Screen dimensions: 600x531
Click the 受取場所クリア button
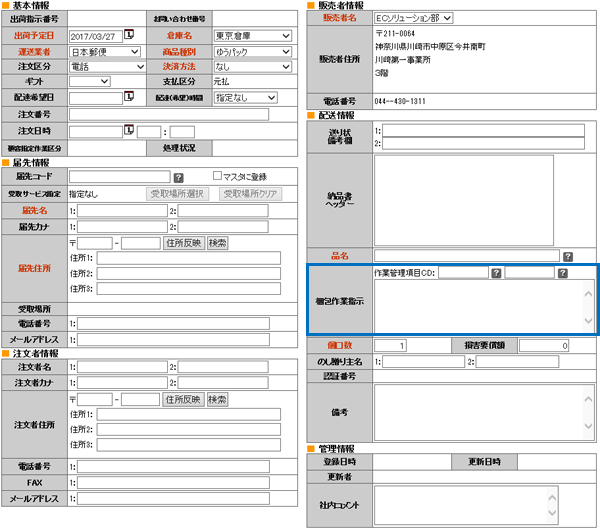click(250, 194)
